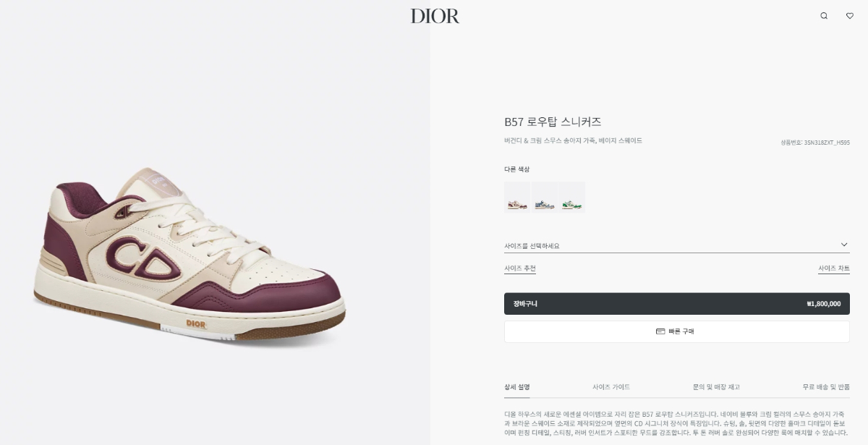Open the search magnifier icon
Screen dimensions: 868x445
[824, 16]
